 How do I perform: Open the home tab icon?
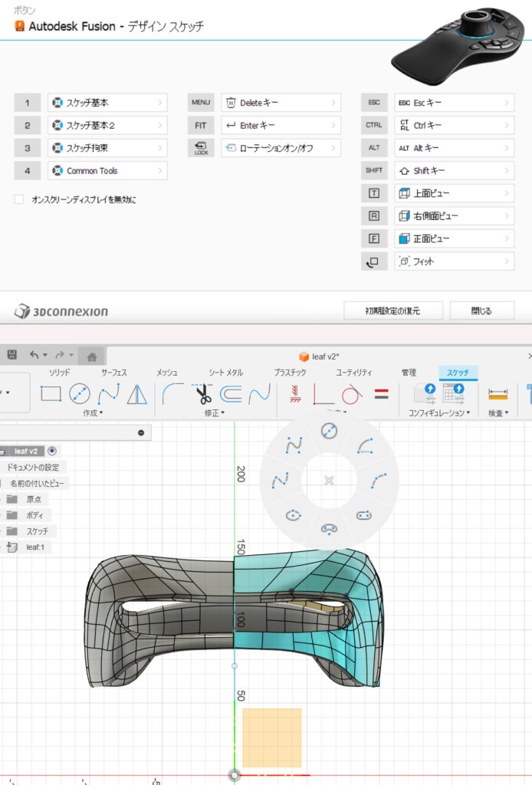click(x=91, y=357)
